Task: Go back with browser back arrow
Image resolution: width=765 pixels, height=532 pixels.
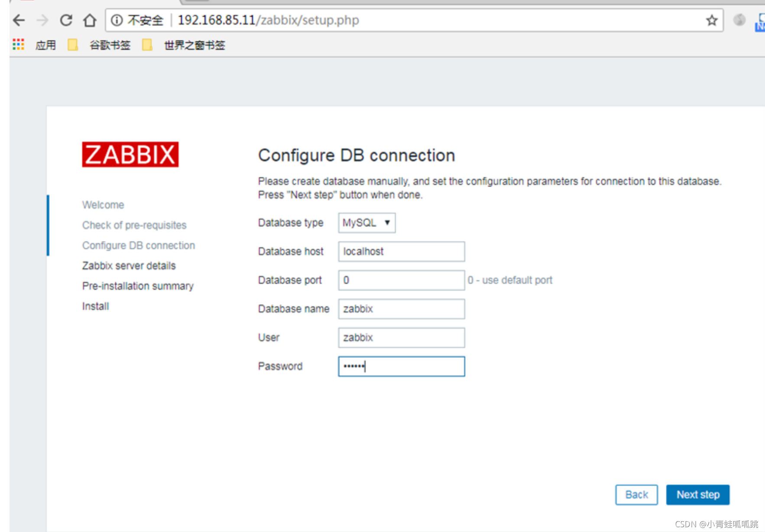Action: [x=19, y=20]
